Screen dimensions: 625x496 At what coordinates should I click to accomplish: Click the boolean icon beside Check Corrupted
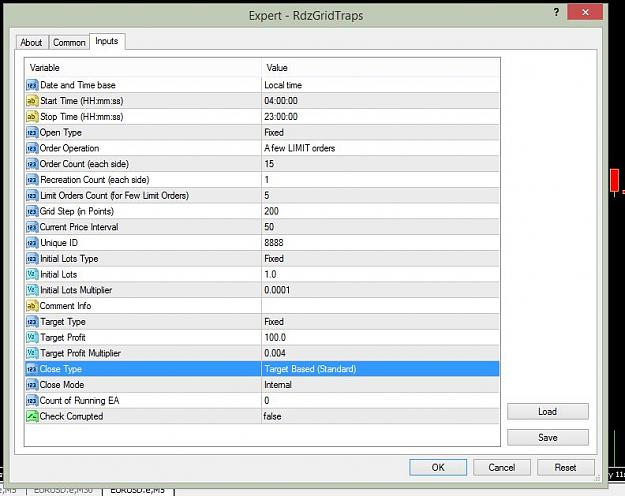pos(32,416)
